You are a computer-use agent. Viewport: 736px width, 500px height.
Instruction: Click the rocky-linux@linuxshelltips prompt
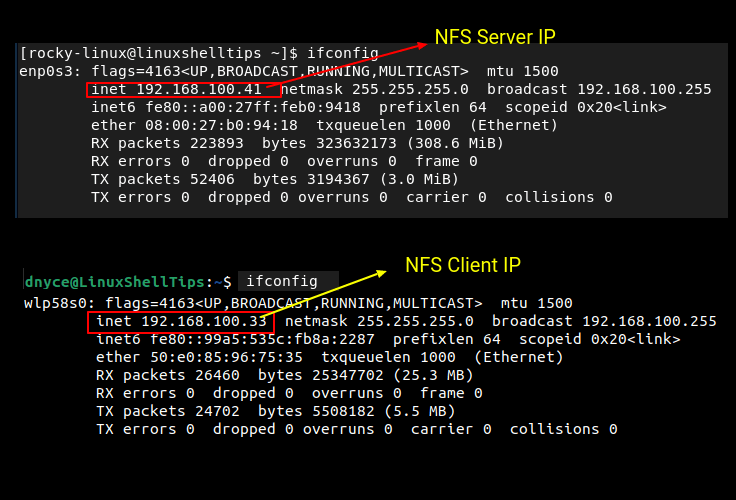[159, 54]
